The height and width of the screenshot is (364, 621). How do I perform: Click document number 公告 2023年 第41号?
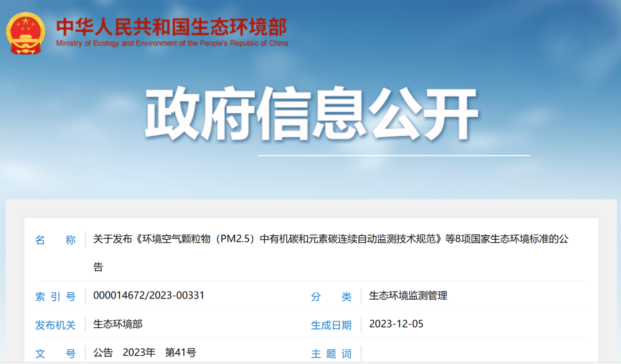(x=144, y=352)
